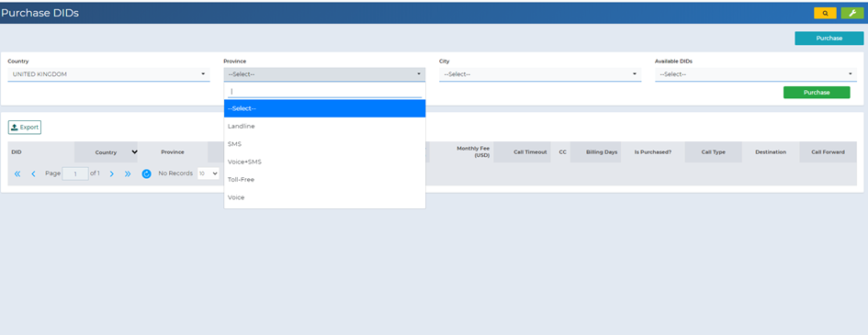
Task: Open the records-per-page dropdown showing 10
Action: tap(209, 173)
